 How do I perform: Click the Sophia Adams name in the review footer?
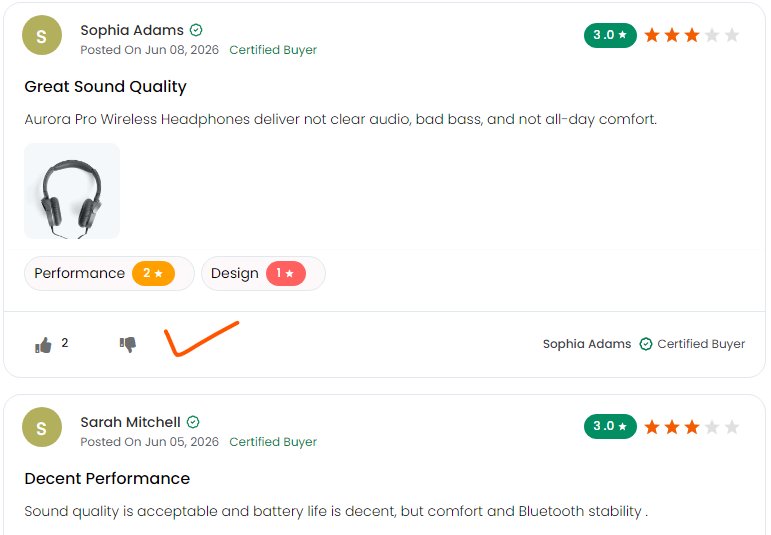pyautogui.click(x=587, y=344)
